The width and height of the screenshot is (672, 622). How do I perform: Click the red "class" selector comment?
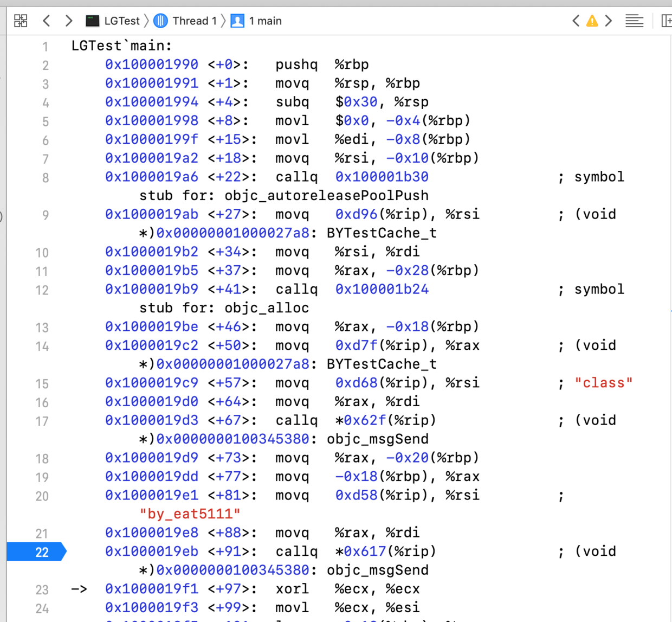click(x=604, y=383)
